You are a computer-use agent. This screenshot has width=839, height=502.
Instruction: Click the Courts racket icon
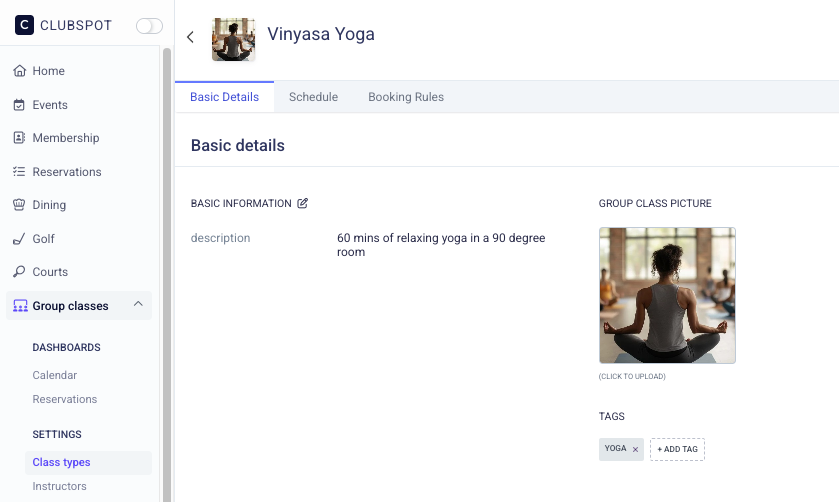point(19,272)
